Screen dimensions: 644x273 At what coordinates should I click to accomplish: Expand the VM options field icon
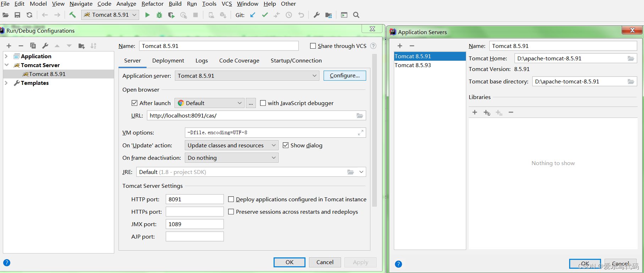360,133
